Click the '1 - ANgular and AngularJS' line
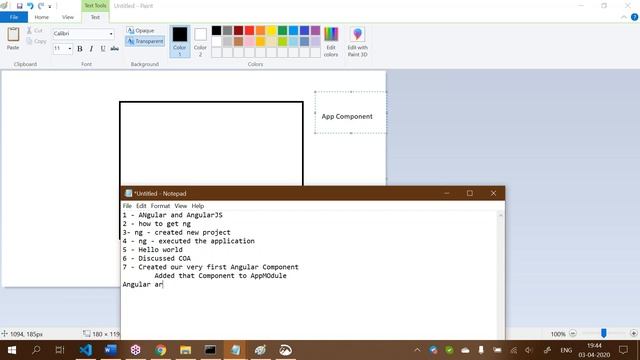The height and width of the screenshot is (360, 640). [x=172, y=215]
